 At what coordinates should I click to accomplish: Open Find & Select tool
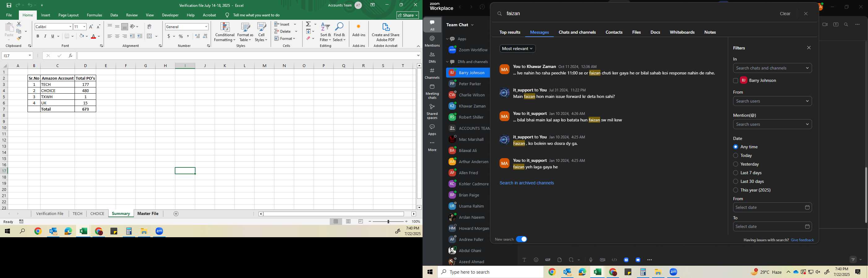pyautogui.click(x=339, y=32)
